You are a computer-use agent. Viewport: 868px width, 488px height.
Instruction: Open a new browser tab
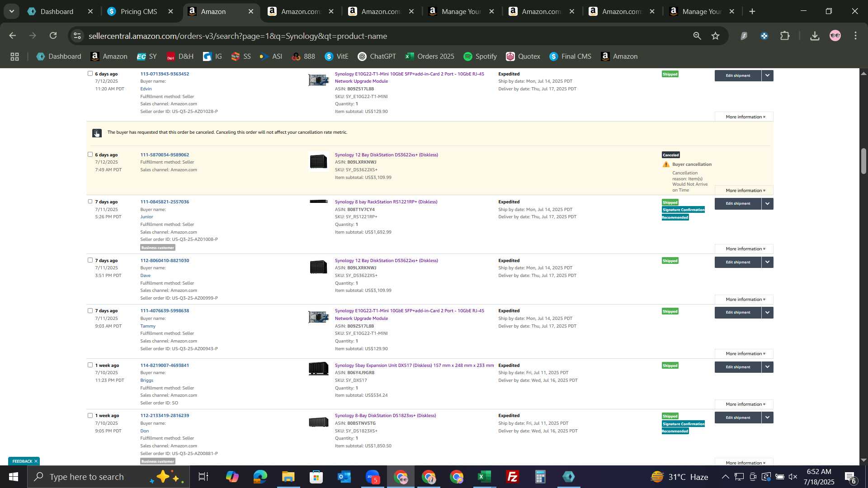[x=752, y=11]
